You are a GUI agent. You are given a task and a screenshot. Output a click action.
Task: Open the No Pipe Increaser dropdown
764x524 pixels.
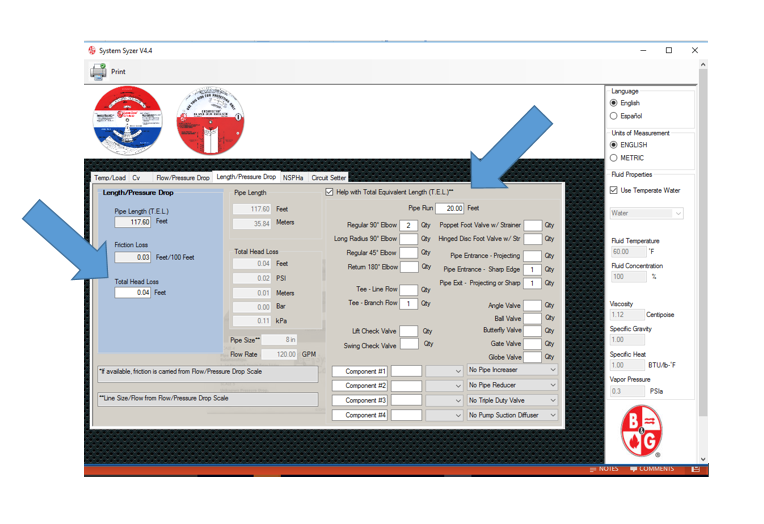click(x=512, y=370)
